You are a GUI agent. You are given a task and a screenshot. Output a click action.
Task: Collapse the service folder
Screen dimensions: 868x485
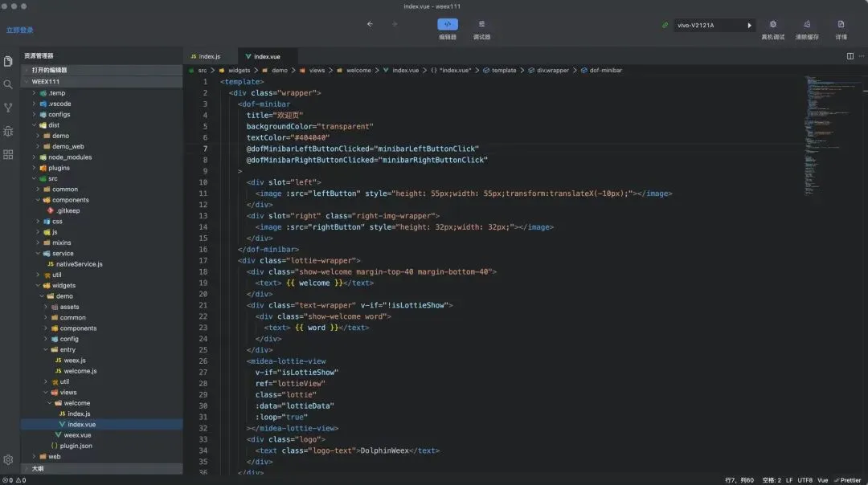click(x=102, y=253)
